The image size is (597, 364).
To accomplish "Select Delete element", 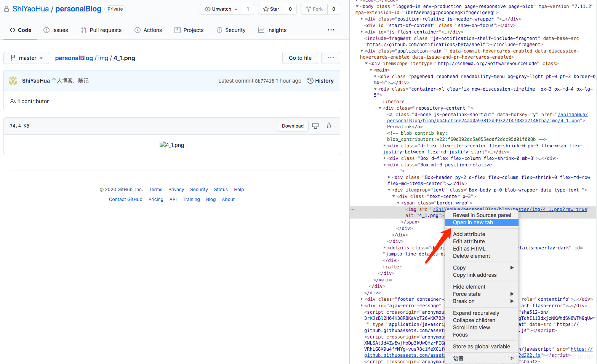I will pyautogui.click(x=482, y=256).
